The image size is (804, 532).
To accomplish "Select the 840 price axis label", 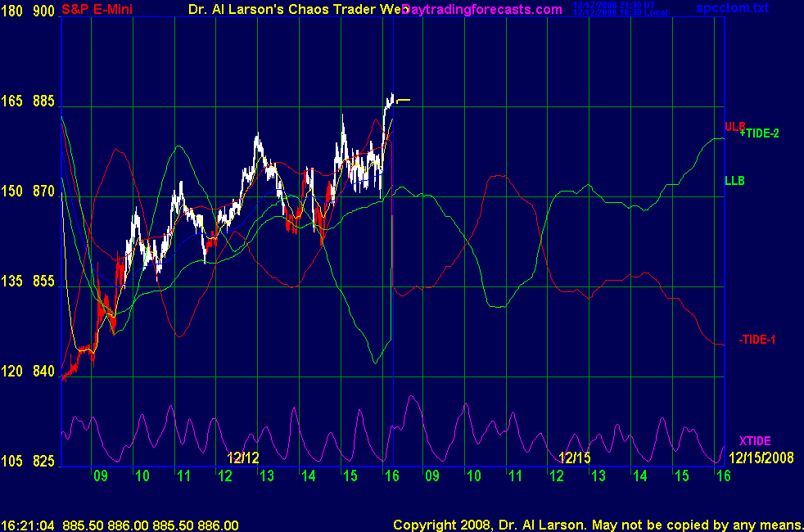I will pyautogui.click(x=43, y=372).
